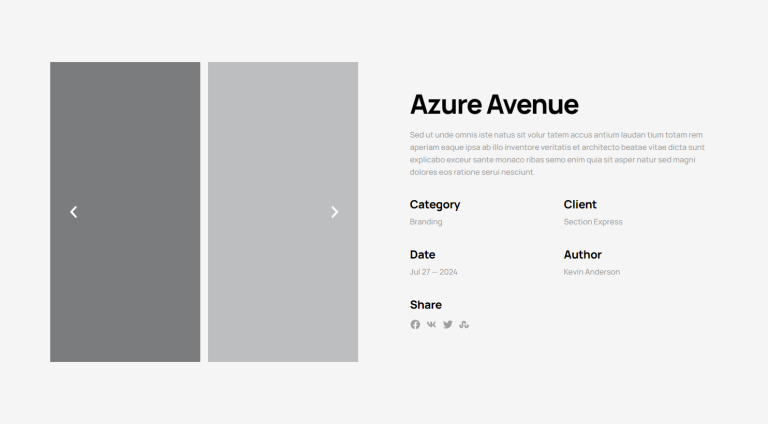Click author name Kevin Anderson

point(592,272)
